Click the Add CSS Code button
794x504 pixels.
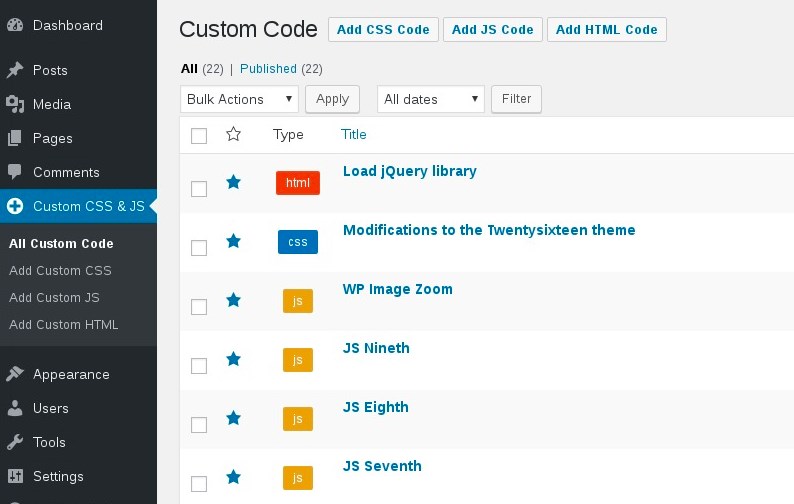click(383, 29)
